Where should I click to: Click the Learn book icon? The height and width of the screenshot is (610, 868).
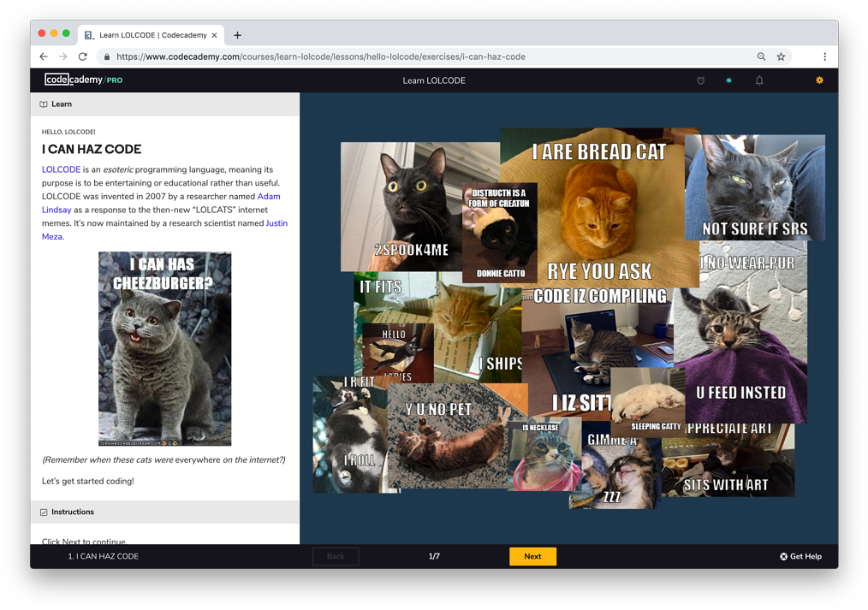[x=43, y=104]
